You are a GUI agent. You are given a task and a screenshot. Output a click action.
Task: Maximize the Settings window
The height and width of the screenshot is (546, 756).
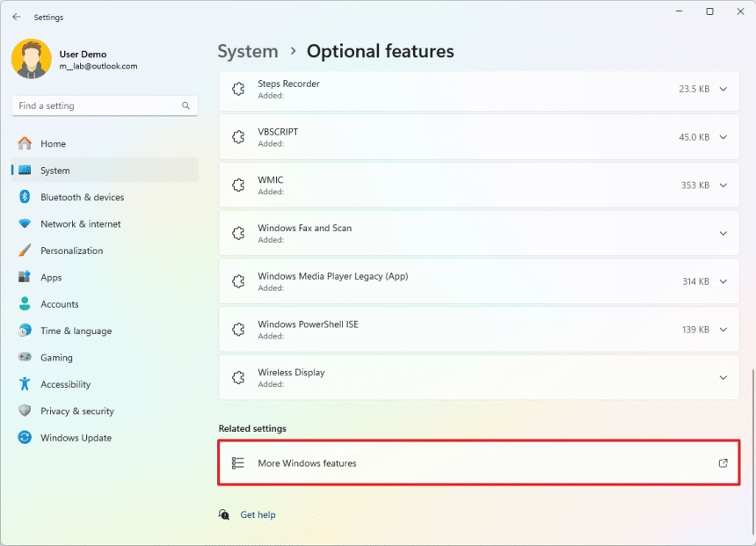pos(709,11)
